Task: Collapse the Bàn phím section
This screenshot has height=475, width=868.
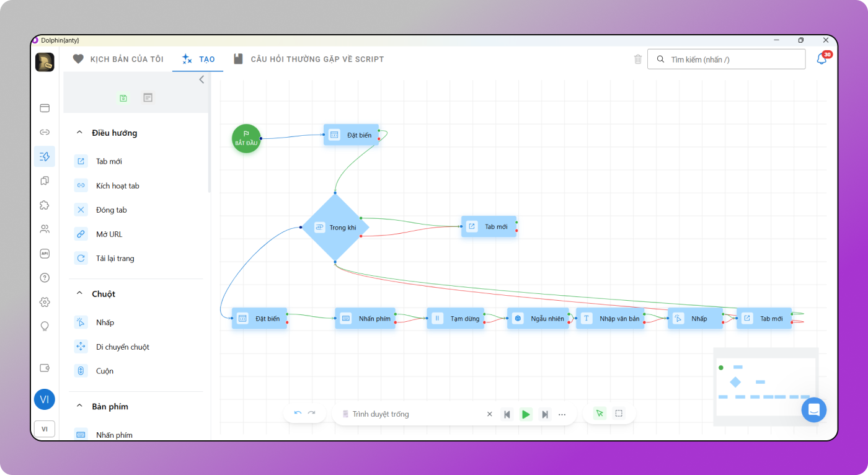Action: tap(79, 407)
